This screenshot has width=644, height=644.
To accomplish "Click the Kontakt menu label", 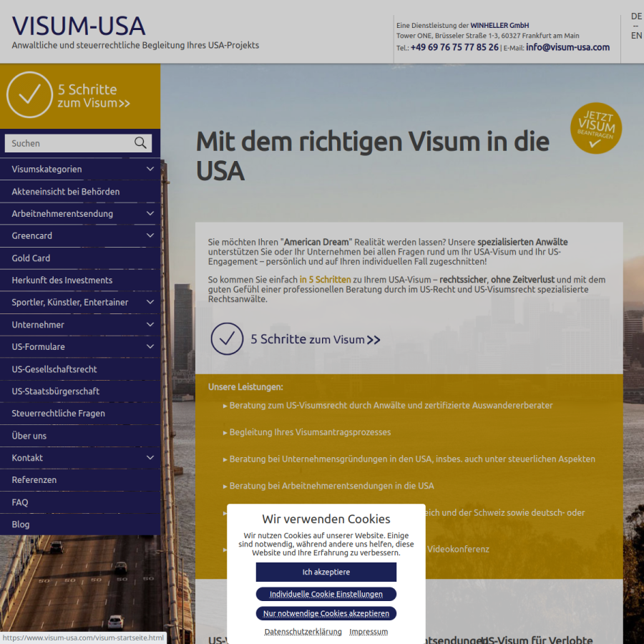I will pyautogui.click(x=27, y=458).
